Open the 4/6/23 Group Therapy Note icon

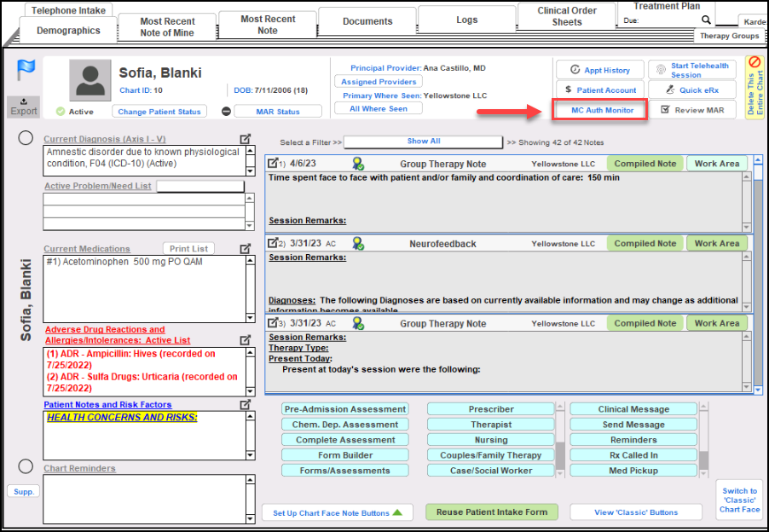tap(273, 164)
